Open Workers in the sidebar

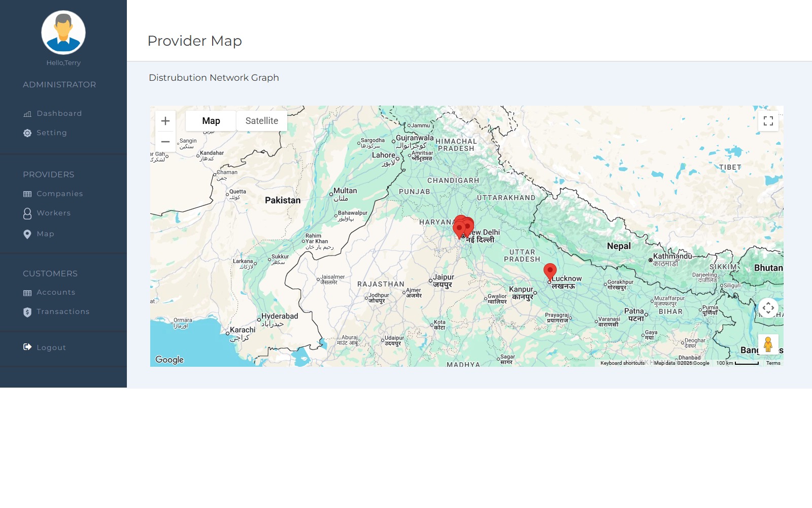(53, 213)
